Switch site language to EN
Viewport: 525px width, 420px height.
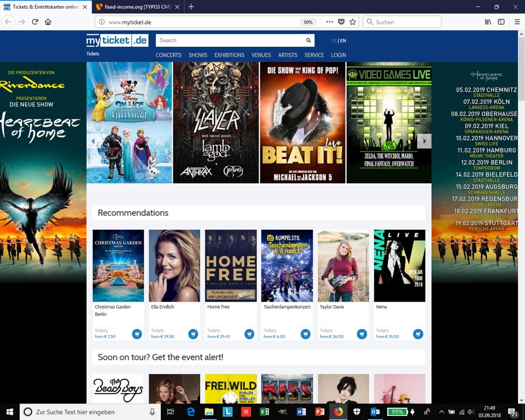tap(343, 40)
